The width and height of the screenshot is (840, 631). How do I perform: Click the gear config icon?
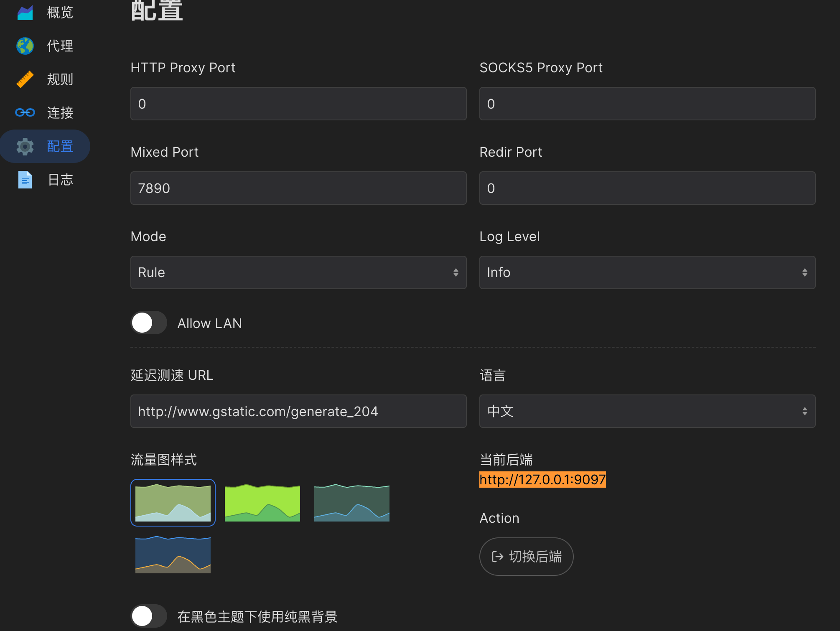pos(25,147)
